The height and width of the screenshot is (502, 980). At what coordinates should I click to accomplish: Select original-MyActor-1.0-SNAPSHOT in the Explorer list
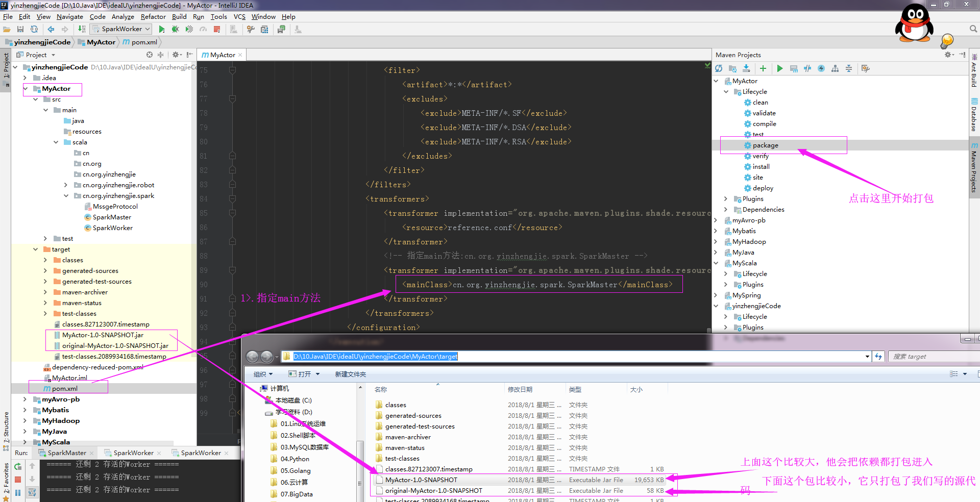pyautogui.click(x=433, y=491)
